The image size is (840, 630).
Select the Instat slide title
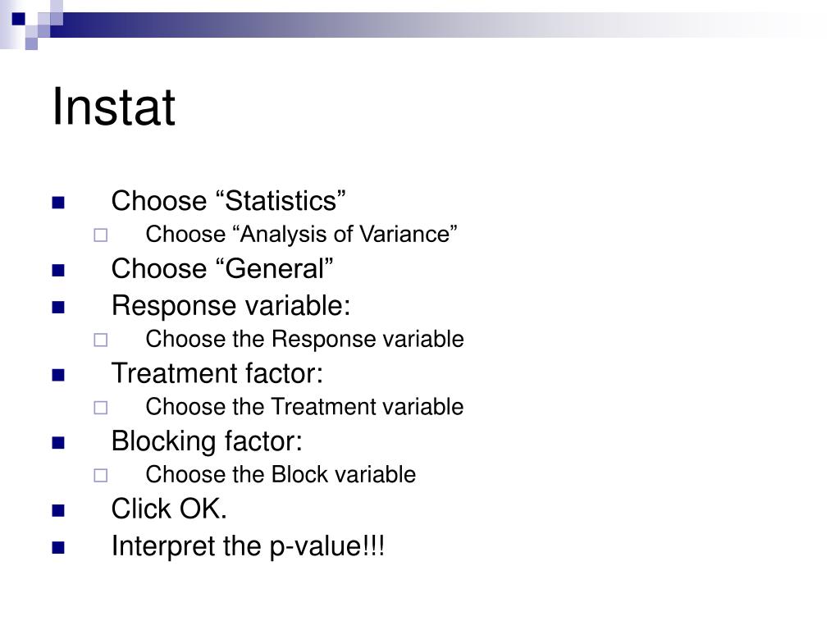pos(113,107)
